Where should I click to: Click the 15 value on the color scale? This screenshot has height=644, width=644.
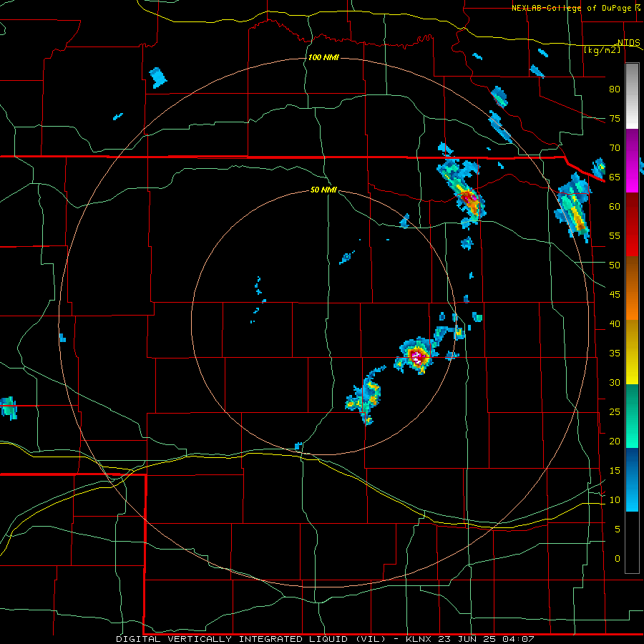point(615,470)
